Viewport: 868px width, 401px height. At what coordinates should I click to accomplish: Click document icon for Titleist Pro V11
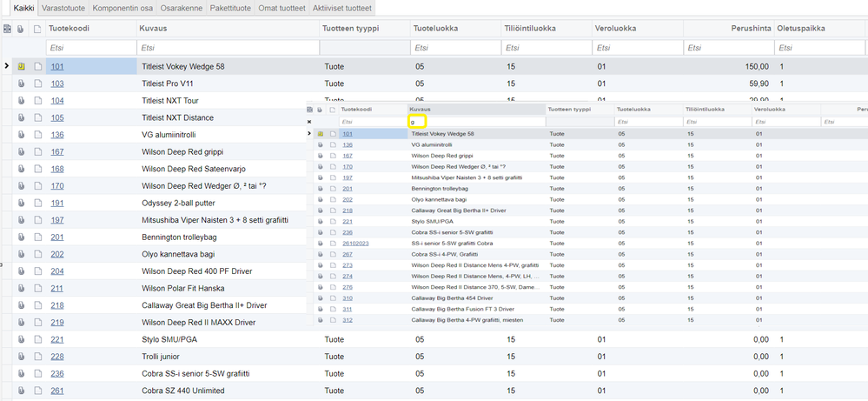[x=37, y=84]
